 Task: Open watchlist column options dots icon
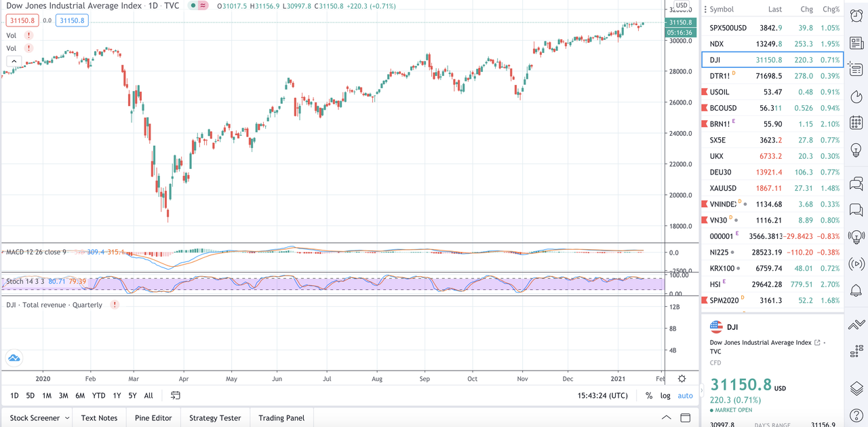(x=705, y=10)
